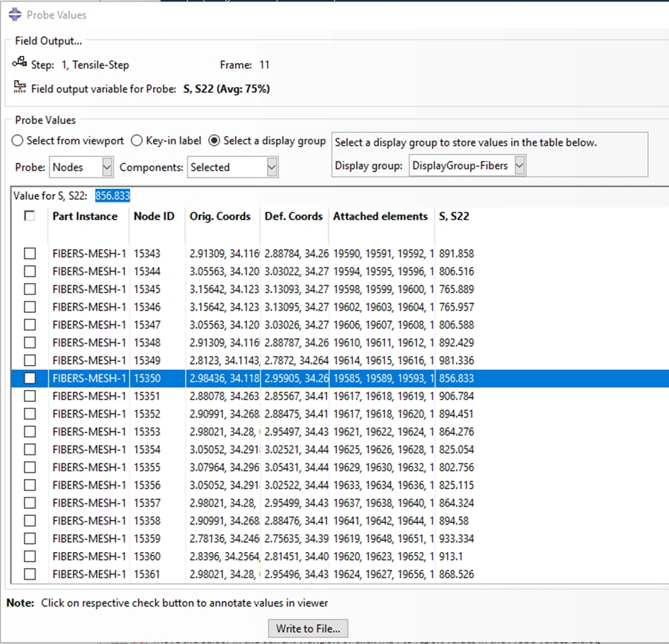
Task: Open the Components Selected dropdown
Action: tap(232, 167)
